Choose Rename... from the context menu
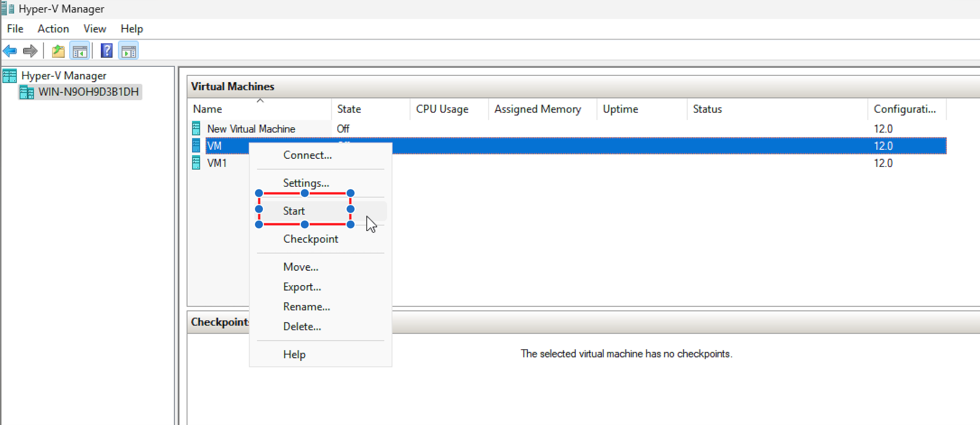The height and width of the screenshot is (425, 980). 321,307
